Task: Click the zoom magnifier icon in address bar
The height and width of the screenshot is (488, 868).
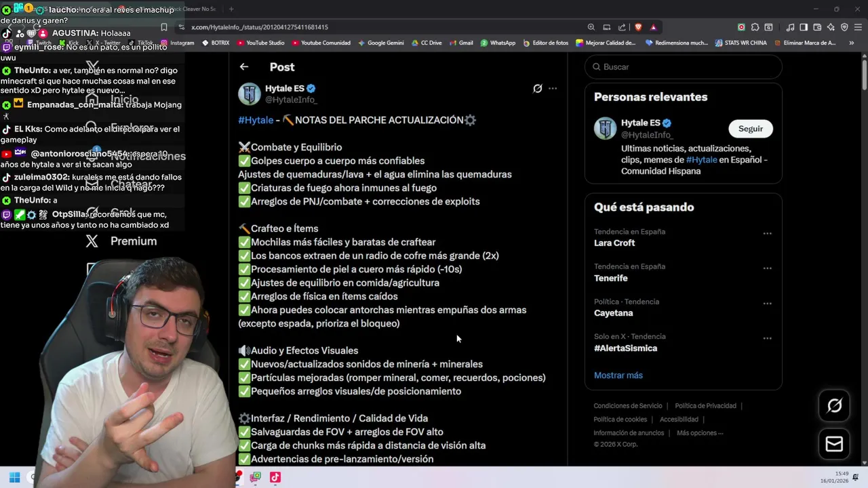Action: [x=591, y=27]
